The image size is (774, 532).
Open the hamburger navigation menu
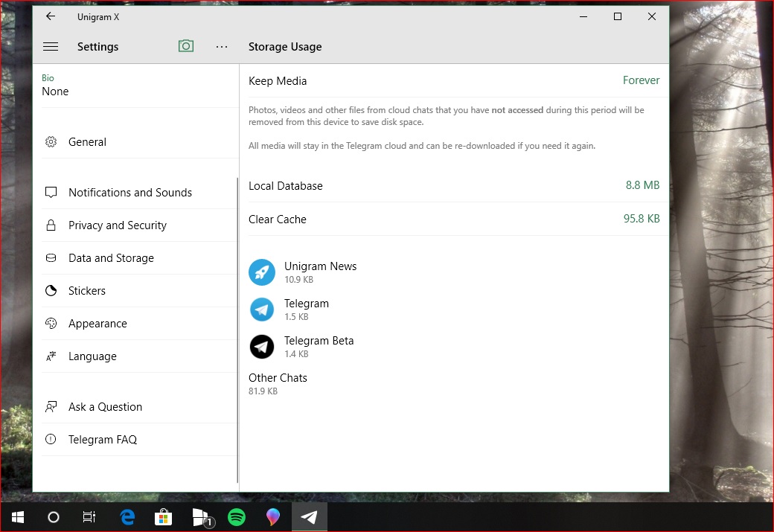click(x=51, y=46)
